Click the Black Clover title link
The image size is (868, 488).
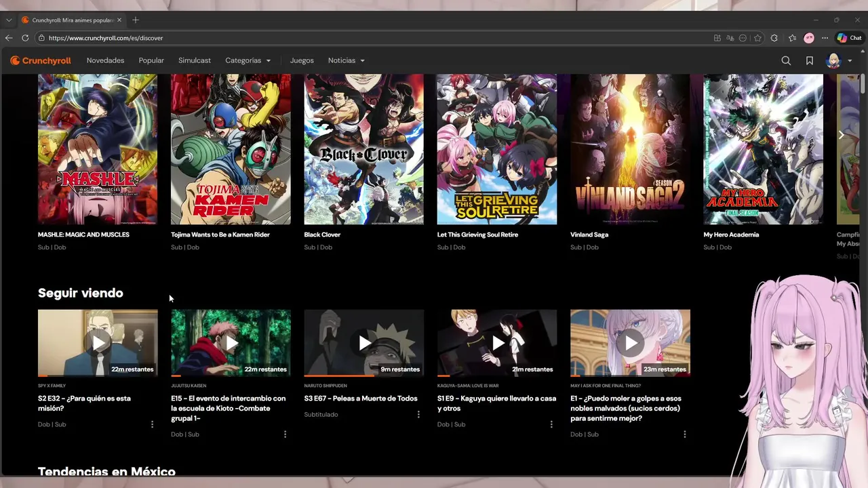click(322, 235)
